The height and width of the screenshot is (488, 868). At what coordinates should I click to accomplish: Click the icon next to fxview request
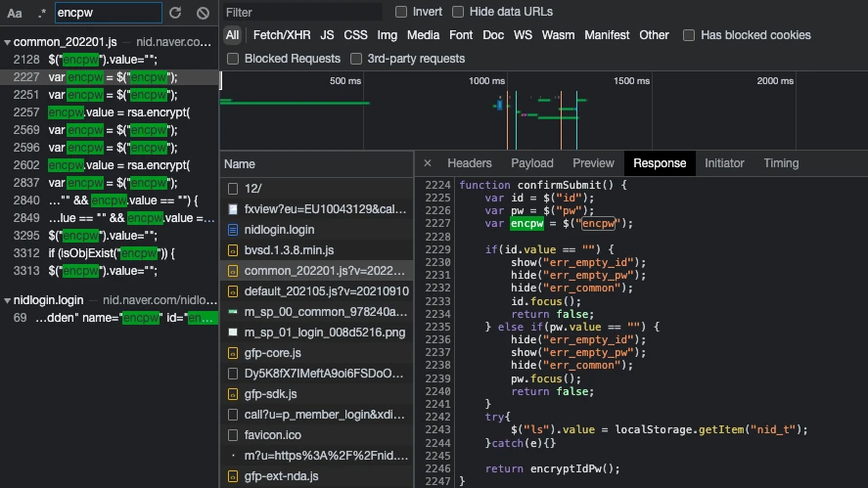point(233,209)
